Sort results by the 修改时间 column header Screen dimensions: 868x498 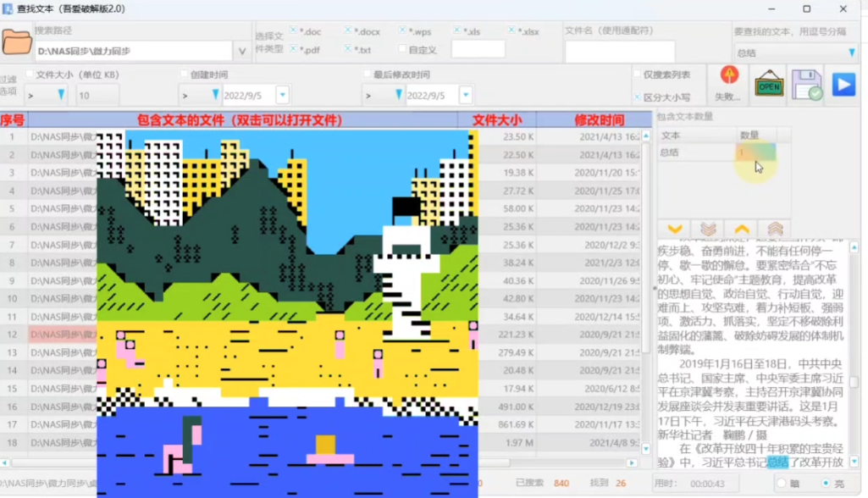tap(599, 120)
